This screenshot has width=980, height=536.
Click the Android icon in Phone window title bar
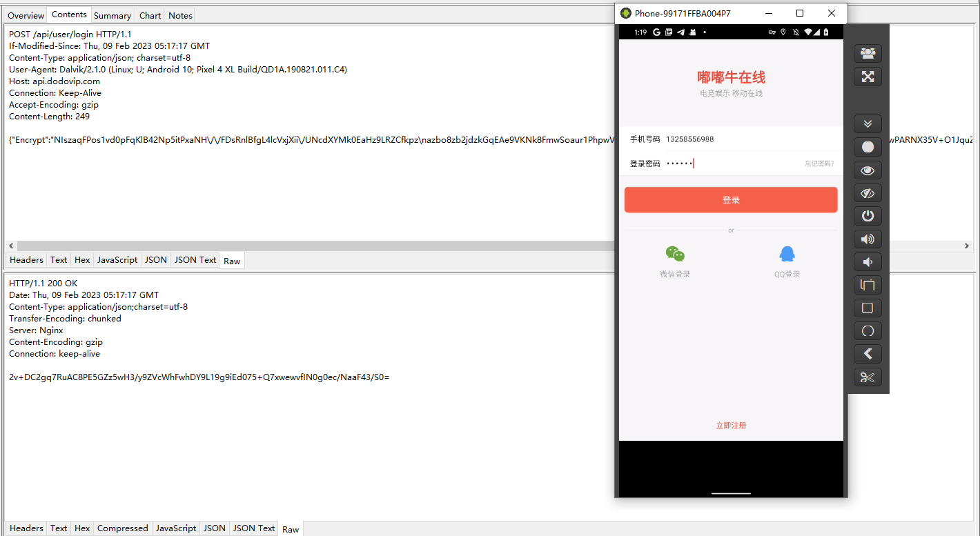coord(626,13)
